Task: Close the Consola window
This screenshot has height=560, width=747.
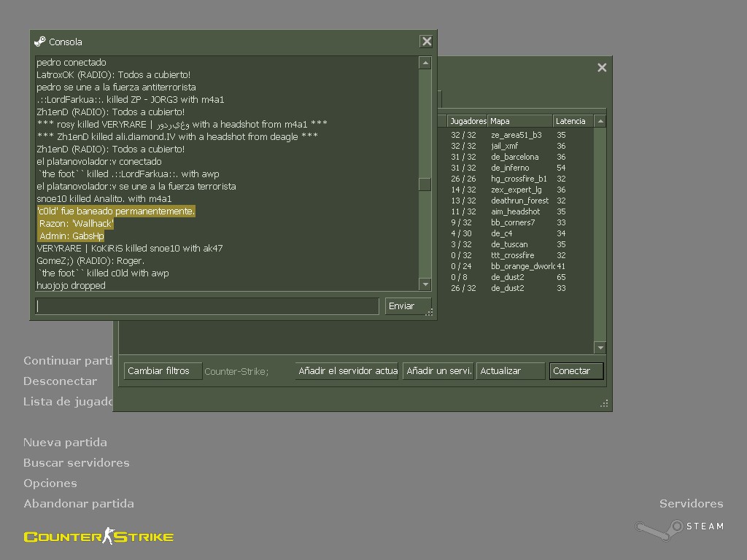Action: (426, 42)
